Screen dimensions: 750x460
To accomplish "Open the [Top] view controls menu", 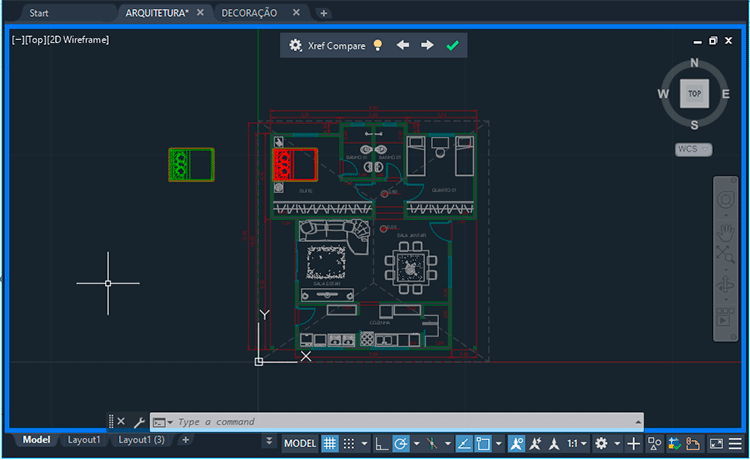I will (35, 40).
